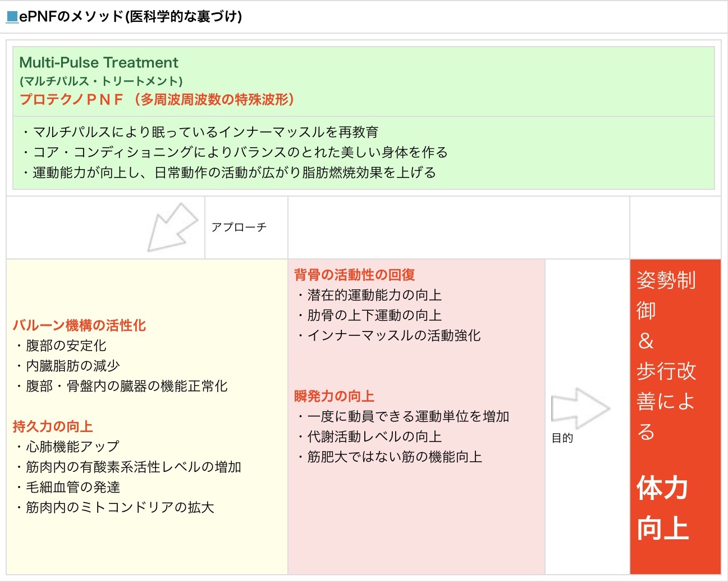Toggle the 瞬発力の向上 section heading
The image size is (728, 582).
click(x=333, y=395)
